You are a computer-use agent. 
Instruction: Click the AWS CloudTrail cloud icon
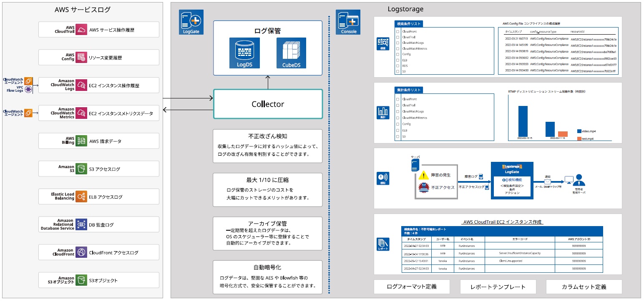(81, 30)
